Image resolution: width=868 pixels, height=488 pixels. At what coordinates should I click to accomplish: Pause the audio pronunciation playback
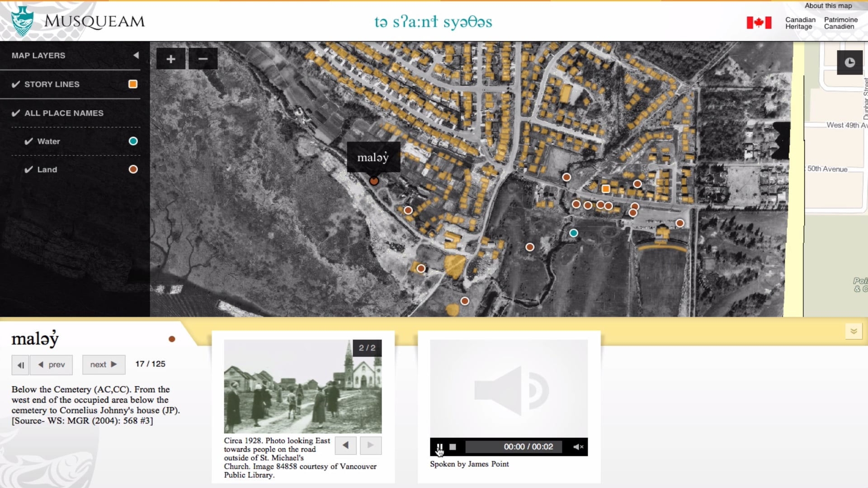(x=439, y=447)
